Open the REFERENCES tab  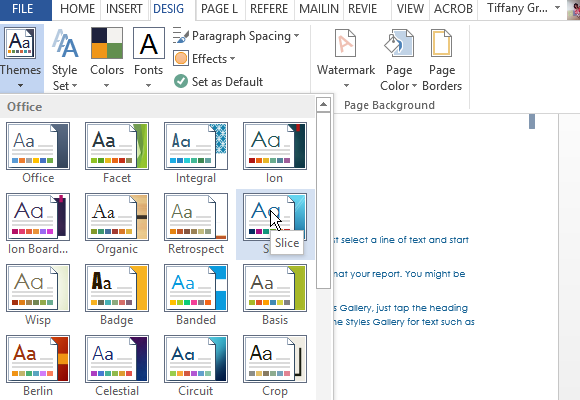point(269,9)
